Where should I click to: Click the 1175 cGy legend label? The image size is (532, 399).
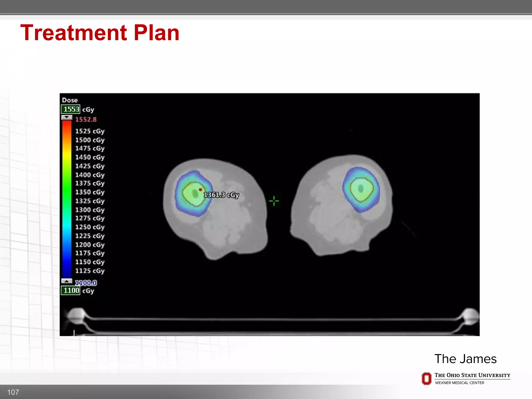[90, 253]
